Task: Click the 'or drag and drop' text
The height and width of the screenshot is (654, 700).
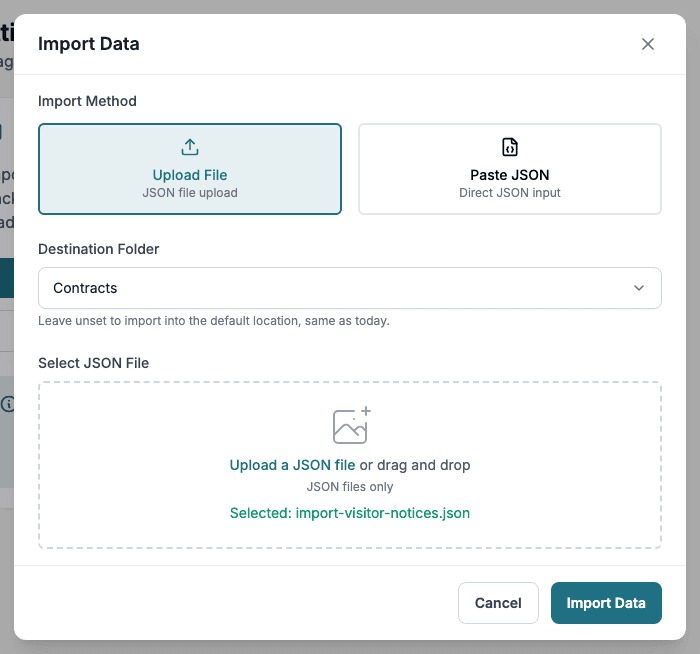Action: (x=415, y=465)
